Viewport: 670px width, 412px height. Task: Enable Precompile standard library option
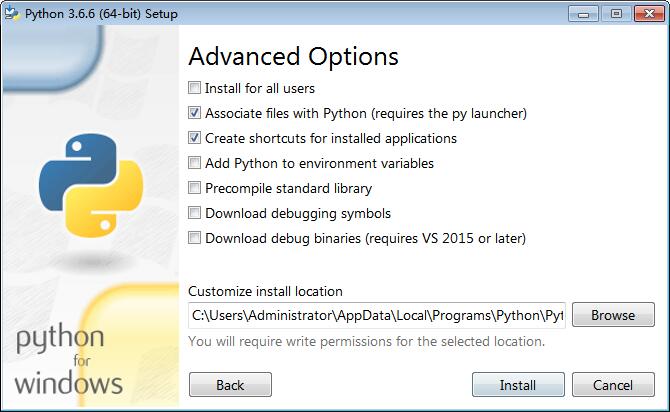pyautogui.click(x=195, y=188)
